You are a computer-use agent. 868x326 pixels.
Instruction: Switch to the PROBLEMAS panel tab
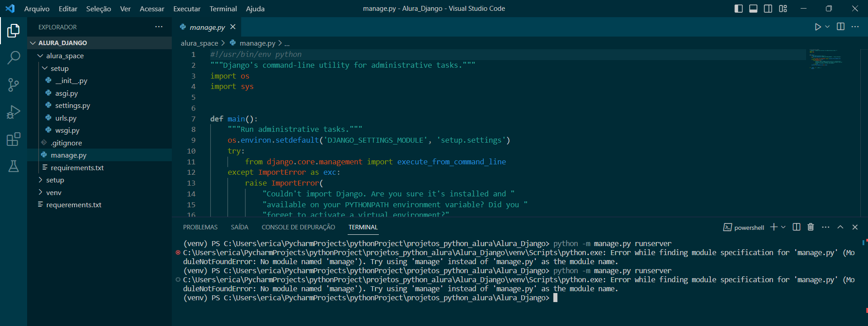coord(200,227)
